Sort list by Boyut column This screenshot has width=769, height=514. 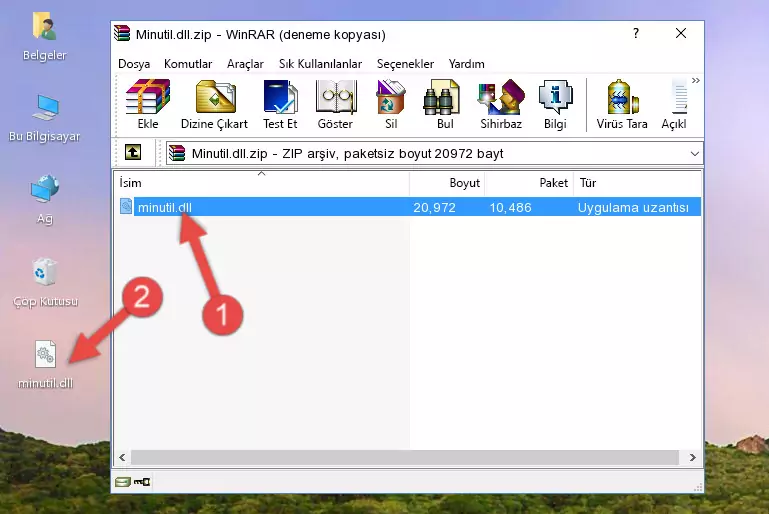click(x=447, y=183)
